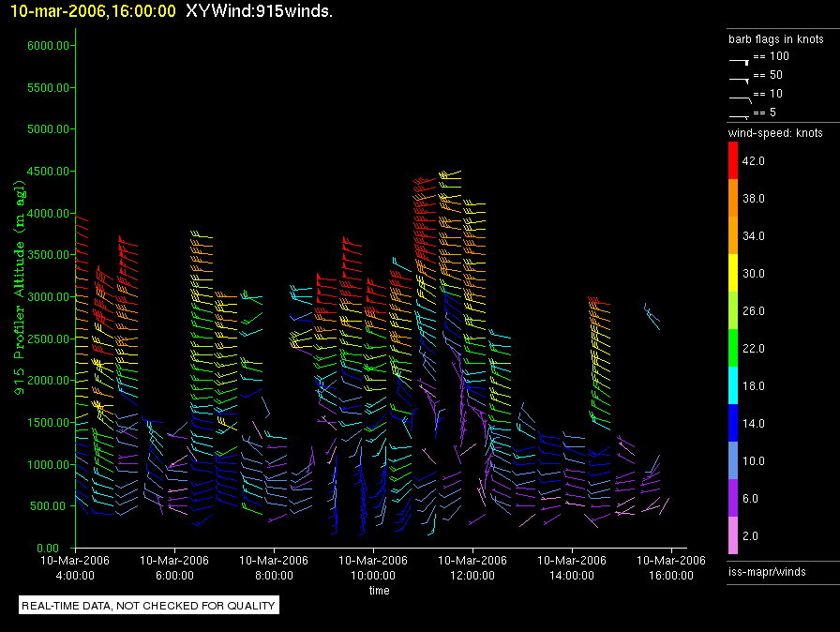Click the XYWind:915winds. plot title
The width and height of the screenshot is (840, 632).
[x=259, y=10]
